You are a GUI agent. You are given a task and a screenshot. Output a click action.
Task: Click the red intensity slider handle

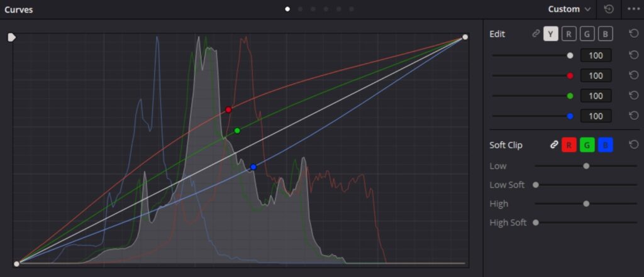(570, 75)
